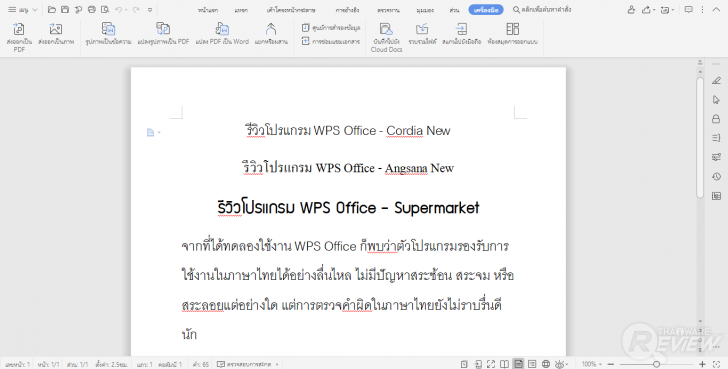Click the Print icon in quick toolbar
728x369 pixels.
(x=92, y=9)
